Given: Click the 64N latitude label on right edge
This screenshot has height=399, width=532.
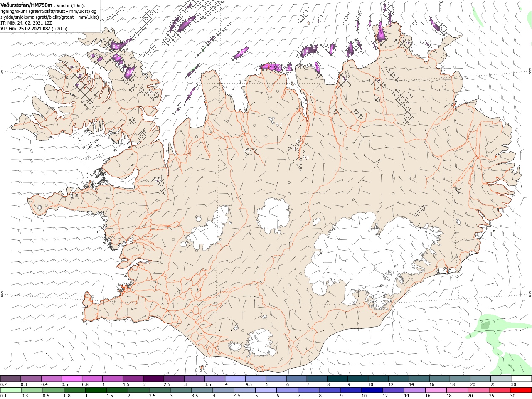Looking at the screenshot, I should (x=530, y=294).
